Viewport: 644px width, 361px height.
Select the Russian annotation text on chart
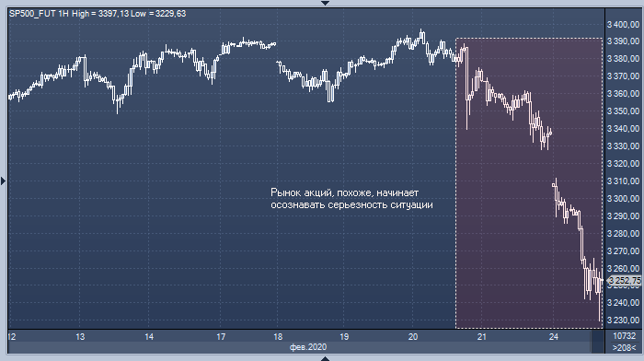tap(351, 199)
